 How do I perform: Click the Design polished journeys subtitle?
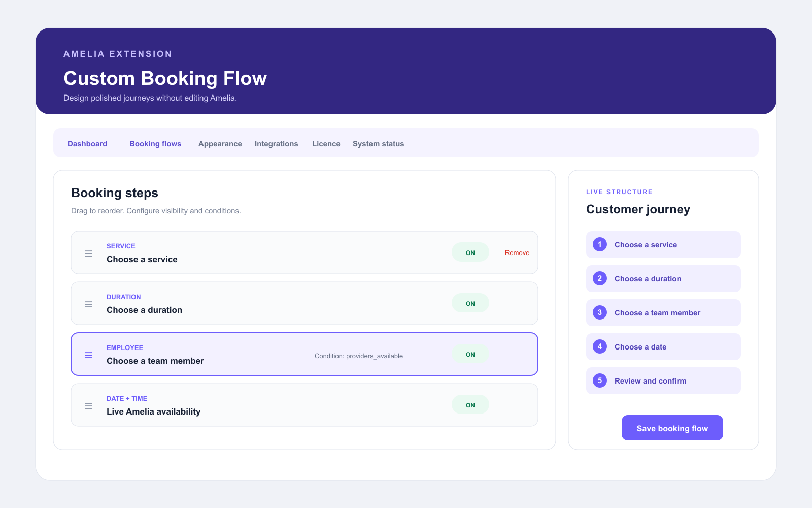tap(150, 98)
